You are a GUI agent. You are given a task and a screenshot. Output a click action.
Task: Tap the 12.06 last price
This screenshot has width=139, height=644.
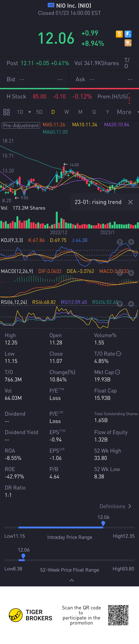coord(56,38)
